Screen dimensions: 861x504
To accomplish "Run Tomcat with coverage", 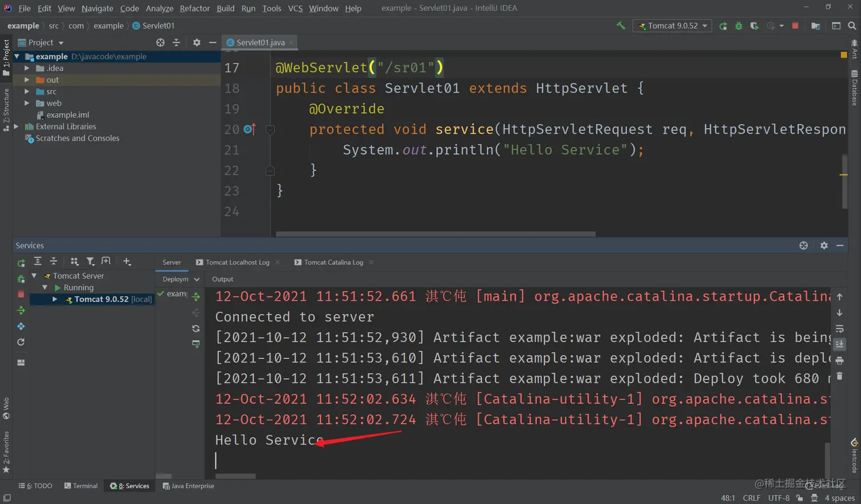I will pyautogui.click(x=755, y=26).
